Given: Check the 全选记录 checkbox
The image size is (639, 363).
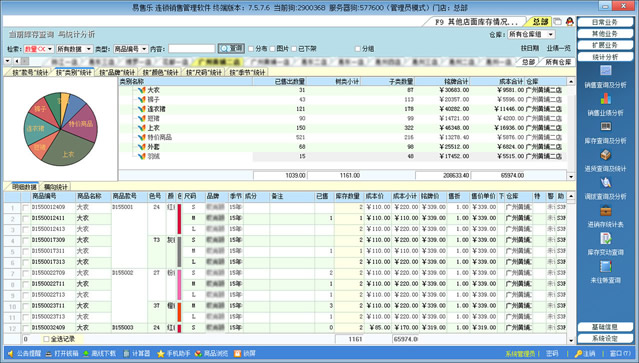Looking at the screenshot, I should [x=46, y=339].
